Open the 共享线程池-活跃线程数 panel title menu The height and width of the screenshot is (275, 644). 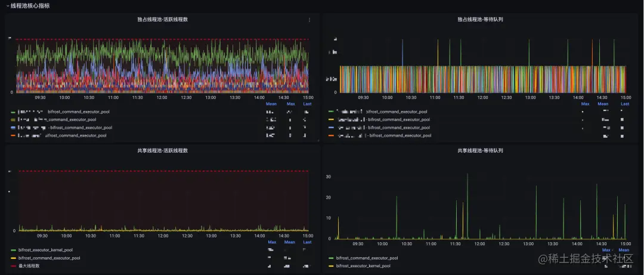click(x=163, y=151)
